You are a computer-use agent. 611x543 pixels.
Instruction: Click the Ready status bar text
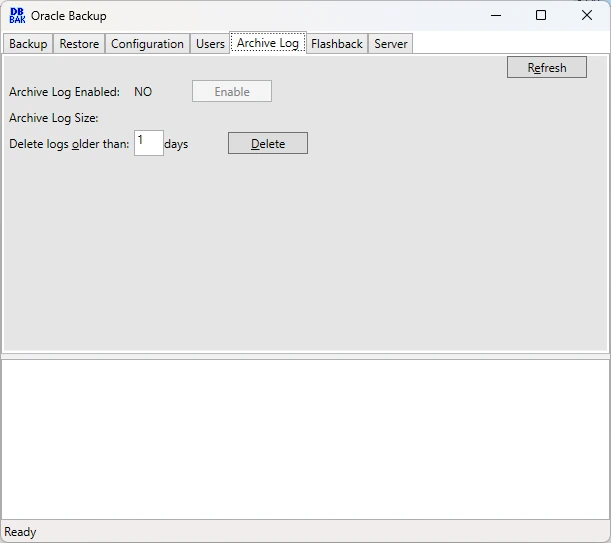[21, 532]
